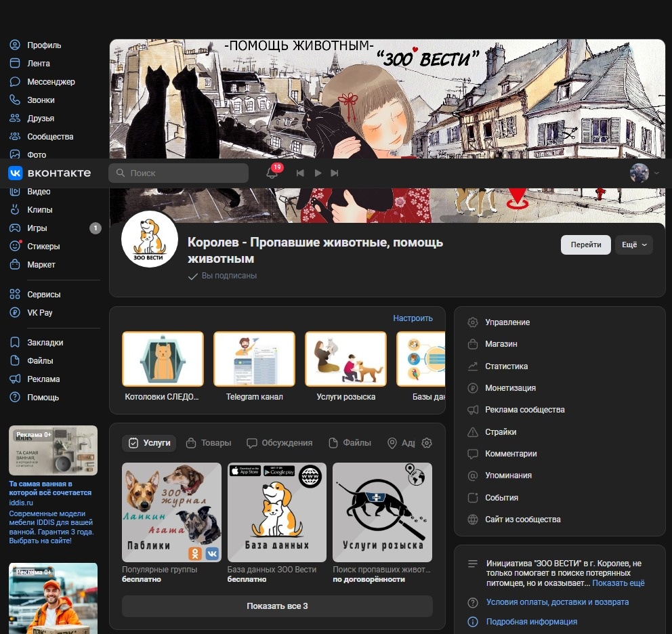
Task: Open Условия оплаты, доставки и возврата
Action: click(x=557, y=602)
